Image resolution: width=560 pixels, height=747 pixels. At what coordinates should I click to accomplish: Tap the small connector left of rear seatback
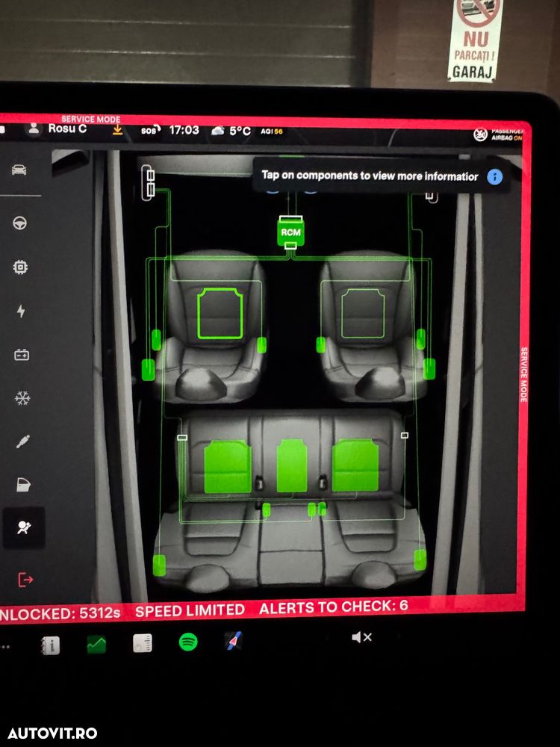coord(182,437)
